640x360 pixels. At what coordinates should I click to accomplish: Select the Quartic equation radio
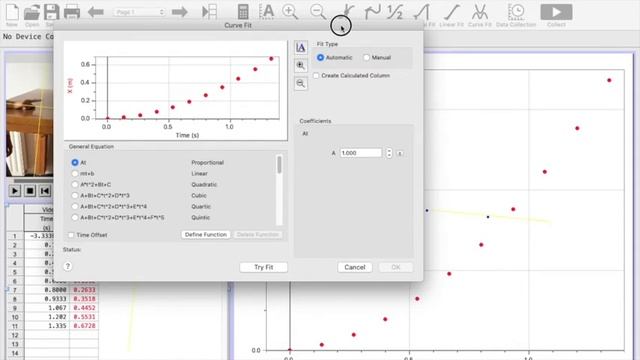tap(75, 207)
